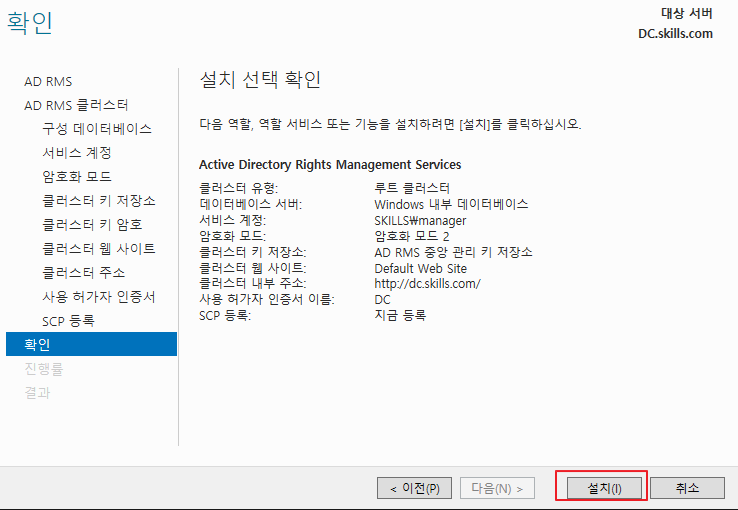738x510 pixels.
Task: Click the value AD RMS 중앙 관리 키 저장소
Action: point(453,252)
